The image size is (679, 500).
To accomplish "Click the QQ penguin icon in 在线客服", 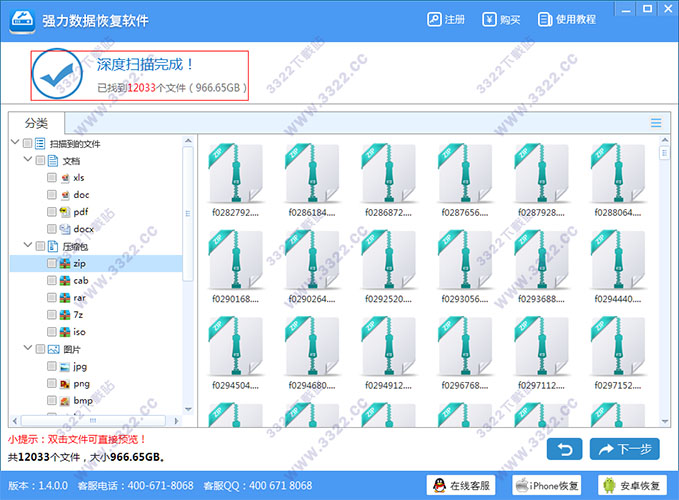I will pos(440,485).
